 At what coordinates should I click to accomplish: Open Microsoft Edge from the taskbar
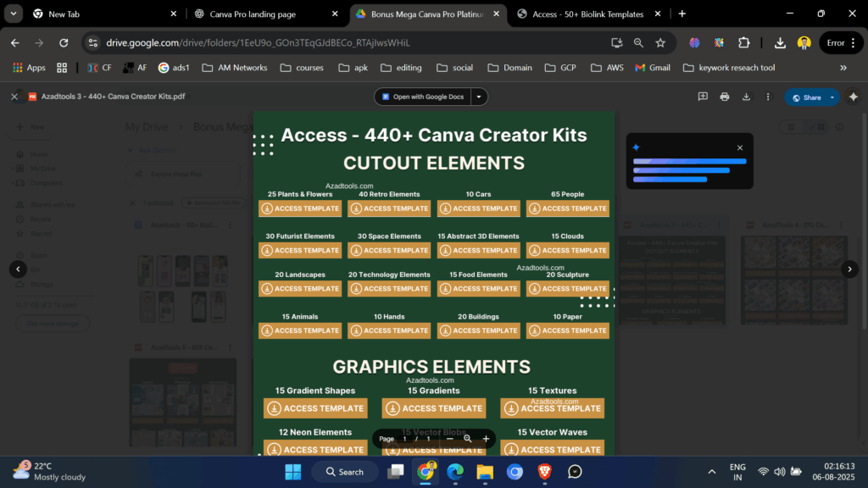point(455,472)
